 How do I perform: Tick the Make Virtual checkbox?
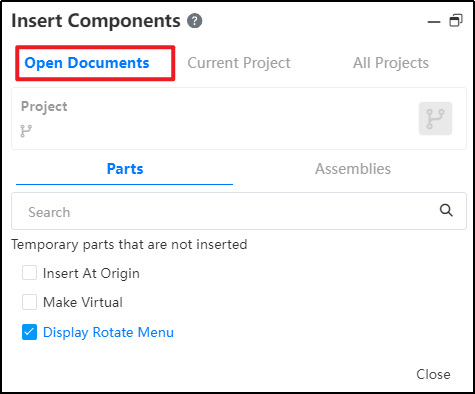click(x=29, y=302)
